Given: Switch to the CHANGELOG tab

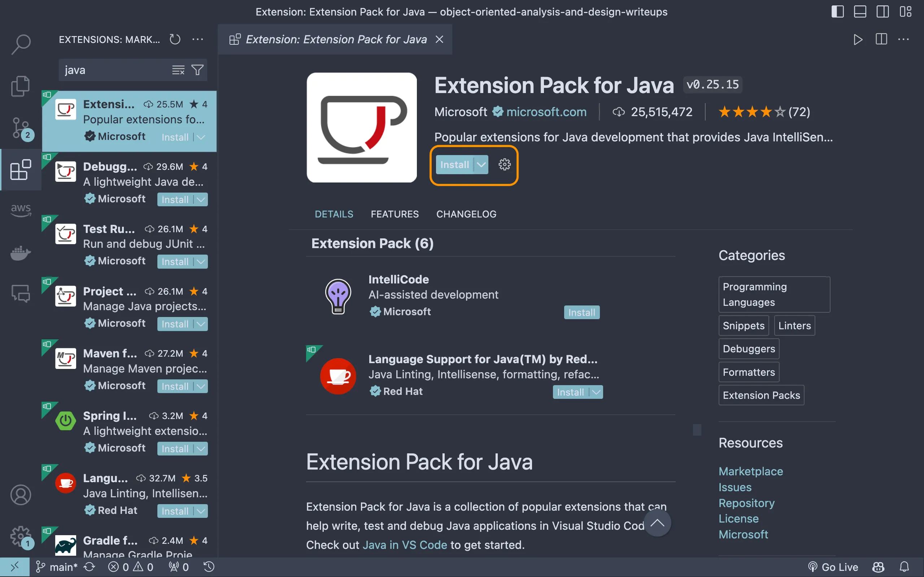Looking at the screenshot, I should coord(466,214).
